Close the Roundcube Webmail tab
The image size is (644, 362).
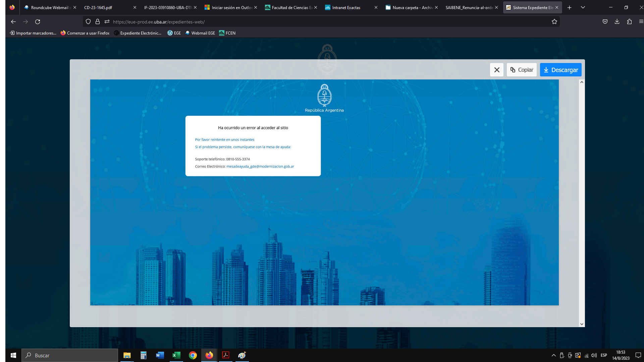pos(74,7)
